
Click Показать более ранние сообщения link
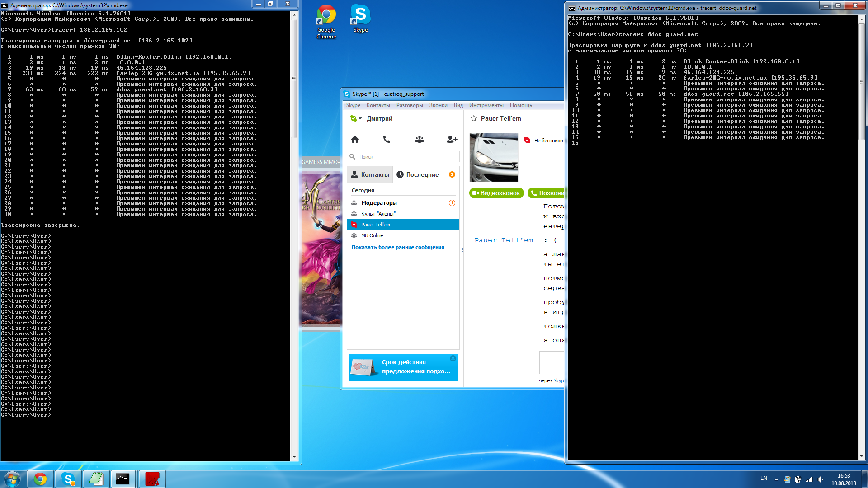click(398, 247)
